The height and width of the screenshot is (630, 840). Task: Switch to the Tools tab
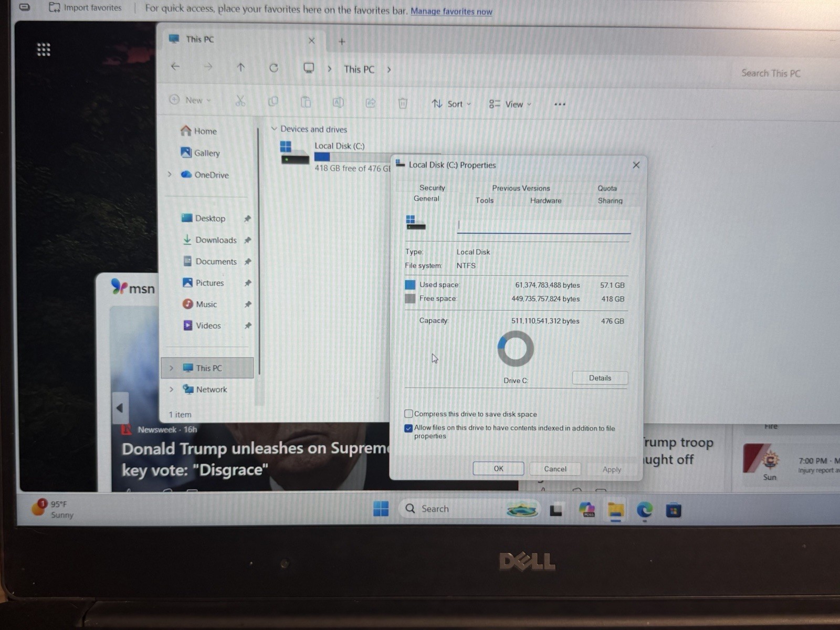pos(484,200)
